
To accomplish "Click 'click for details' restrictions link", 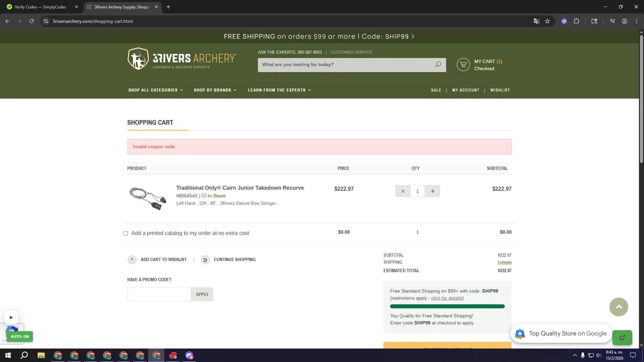I will point(447,298).
